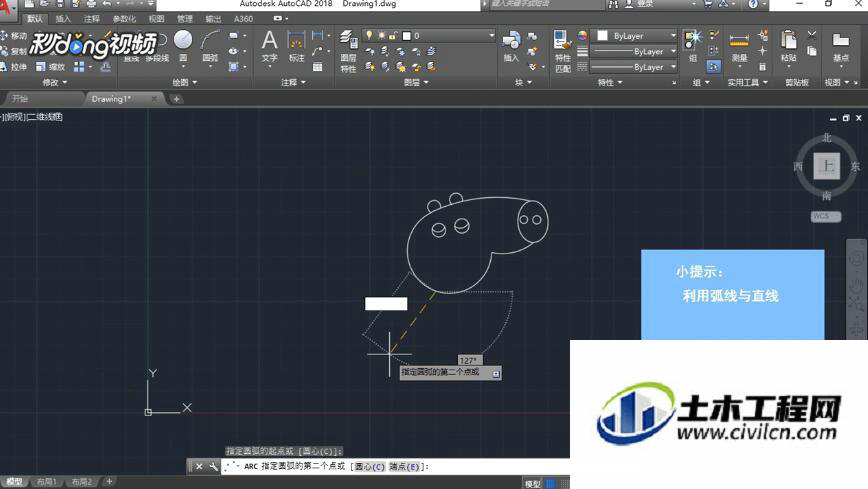Click the Open folder icon in quick access
The width and height of the screenshot is (868, 489).
(44, 4)
